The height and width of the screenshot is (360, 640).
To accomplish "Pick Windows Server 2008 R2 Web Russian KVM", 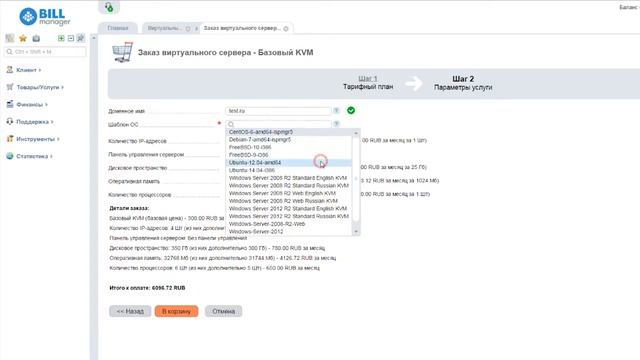I will pyautogui.click(x=289, y=201).
